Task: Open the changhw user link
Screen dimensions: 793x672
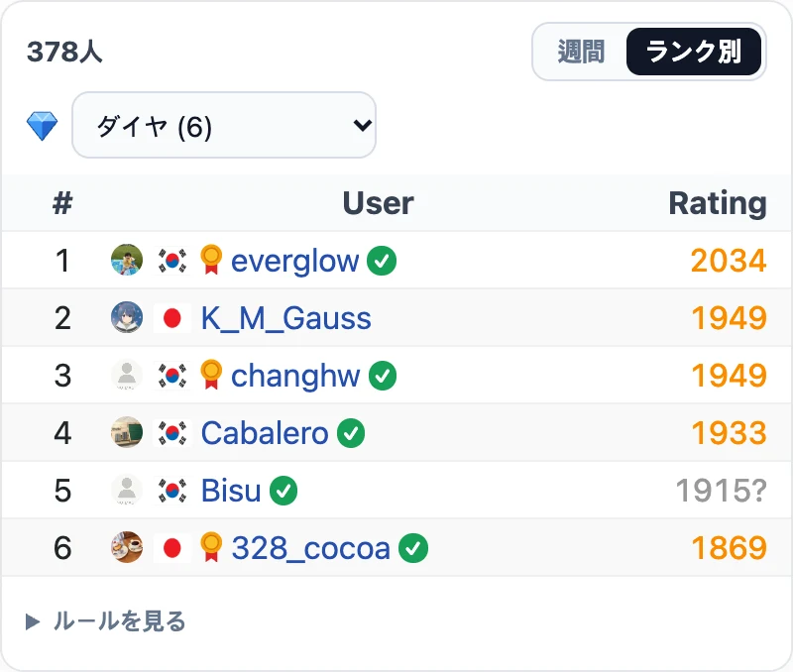Action: (x=295, y=377)
